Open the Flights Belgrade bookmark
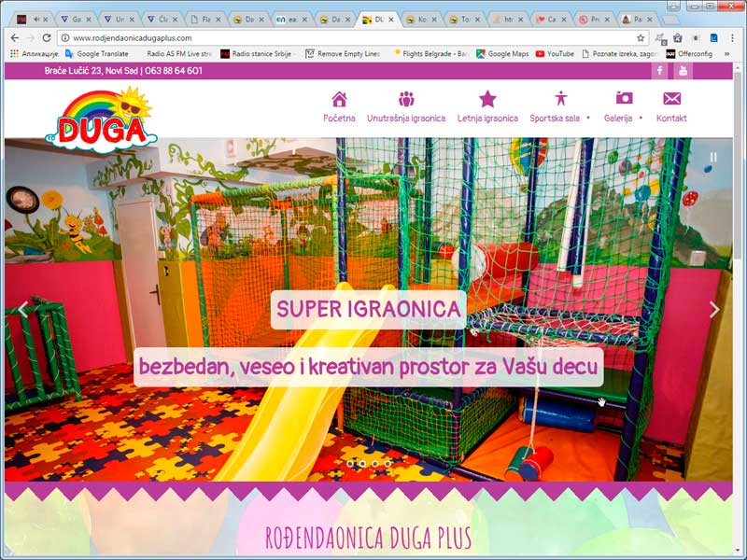This screenshot has width=747, height=560. pyautogui.click(x=430, y=54)
